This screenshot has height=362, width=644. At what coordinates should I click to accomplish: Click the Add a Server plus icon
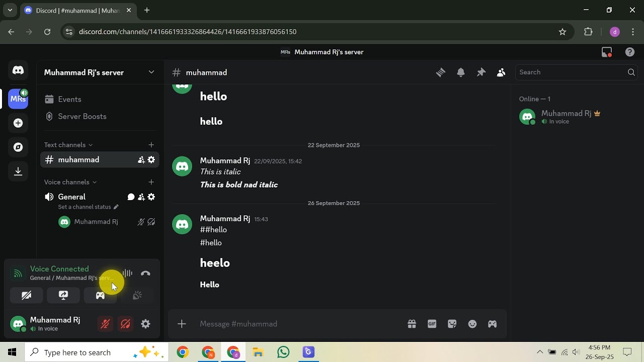coord(18,123)
